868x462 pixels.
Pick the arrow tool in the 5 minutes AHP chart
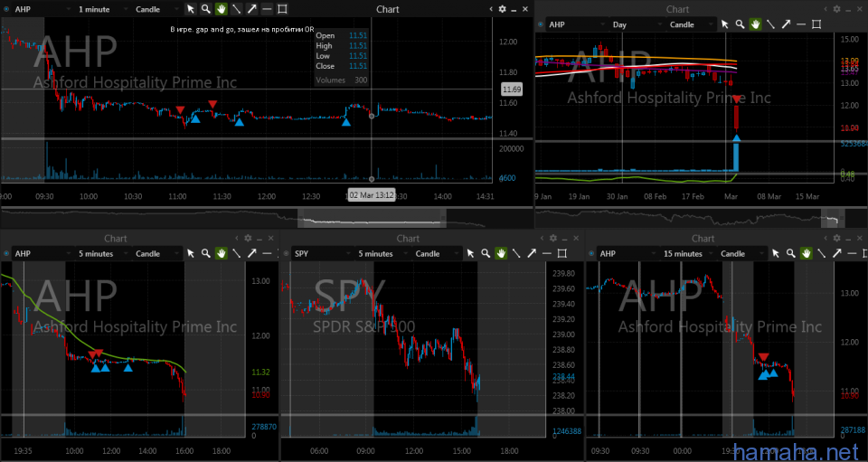[252, 253]
